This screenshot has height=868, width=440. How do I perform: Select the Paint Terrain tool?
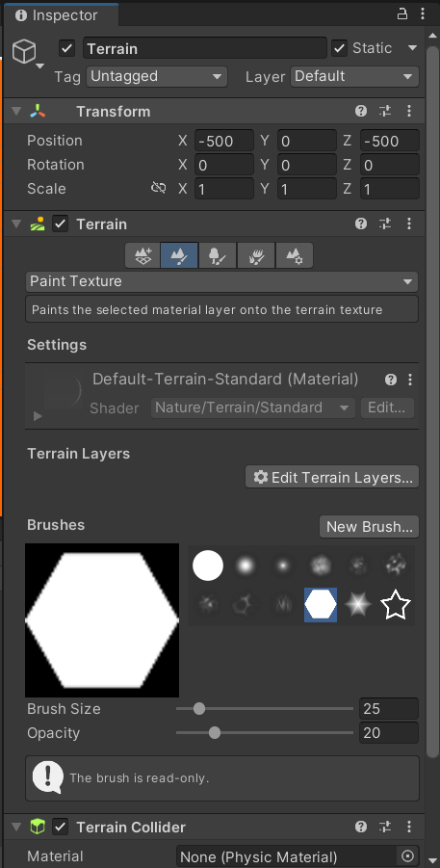coord(179,255)
